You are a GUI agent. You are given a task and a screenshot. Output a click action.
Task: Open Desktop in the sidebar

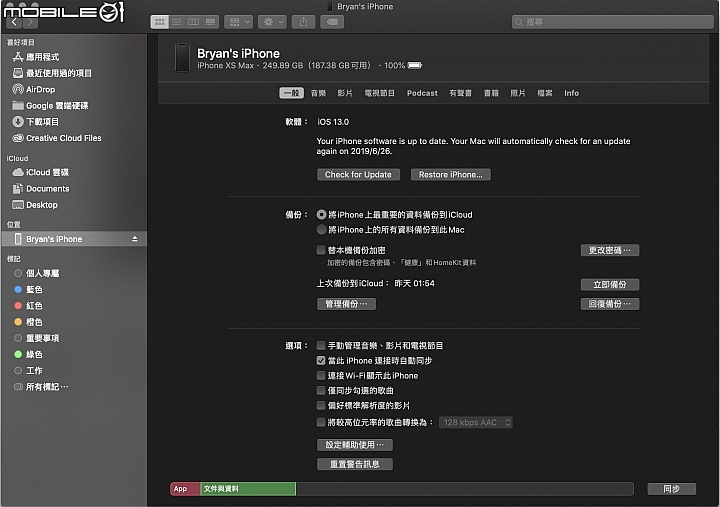tap(35, 205)
